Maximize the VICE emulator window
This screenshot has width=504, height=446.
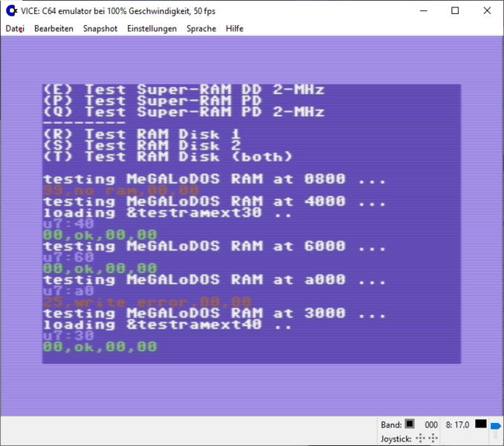pyautogui.click(x=455, y=11)
